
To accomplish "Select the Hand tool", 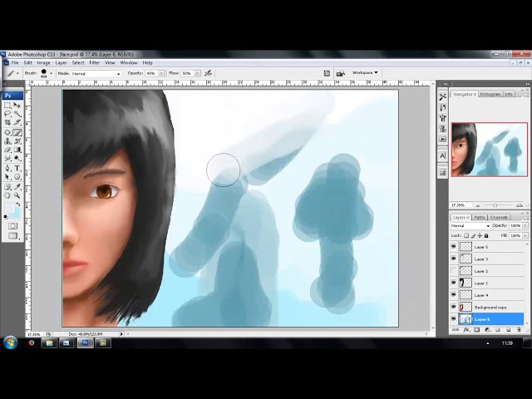I will [x=7, y=195].
